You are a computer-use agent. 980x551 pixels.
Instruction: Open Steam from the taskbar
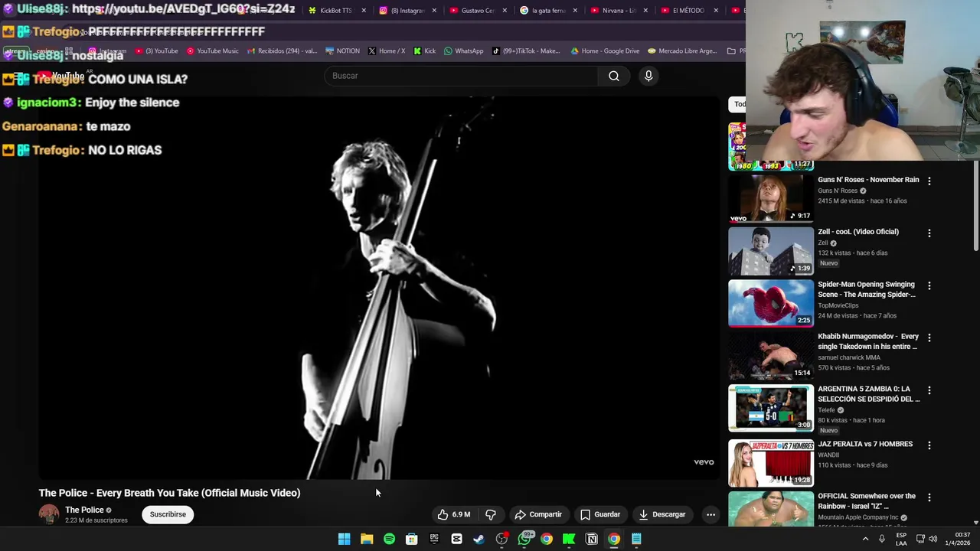click(479, 539)
